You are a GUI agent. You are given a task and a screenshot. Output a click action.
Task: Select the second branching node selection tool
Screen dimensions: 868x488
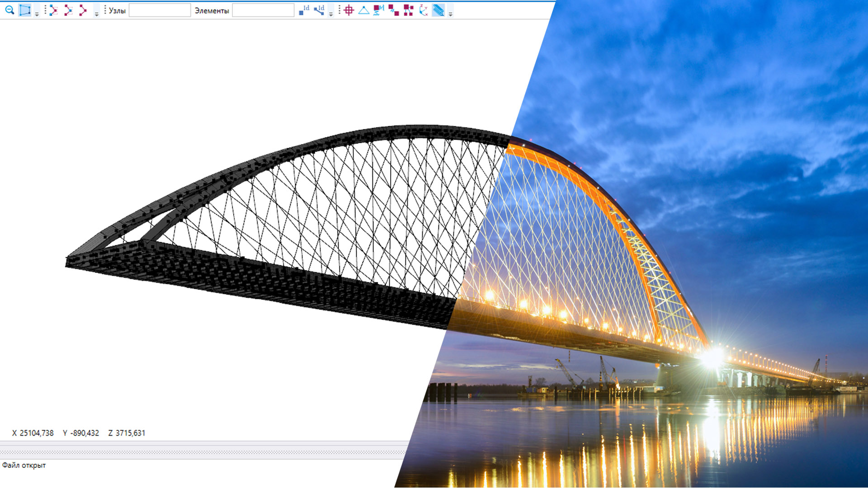(68, 10)
